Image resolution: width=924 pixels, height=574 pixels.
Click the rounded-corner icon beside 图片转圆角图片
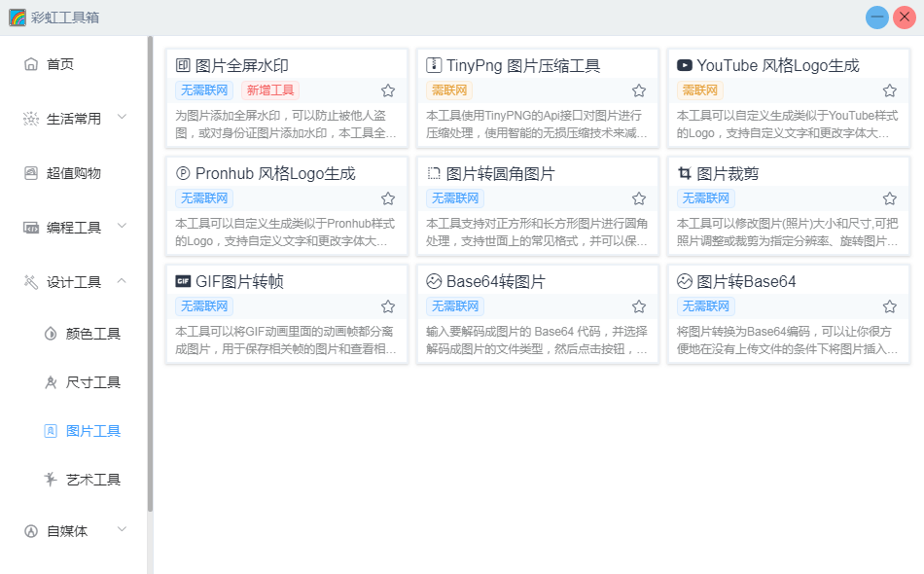tap(434, 174)
